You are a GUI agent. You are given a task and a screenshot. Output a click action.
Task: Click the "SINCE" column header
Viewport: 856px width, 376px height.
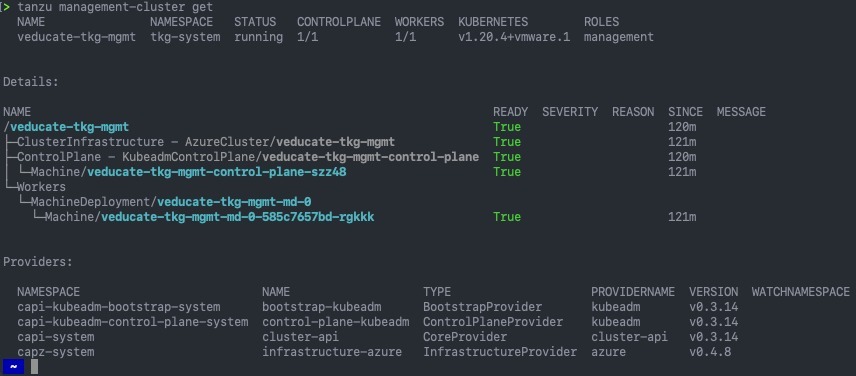685,112
